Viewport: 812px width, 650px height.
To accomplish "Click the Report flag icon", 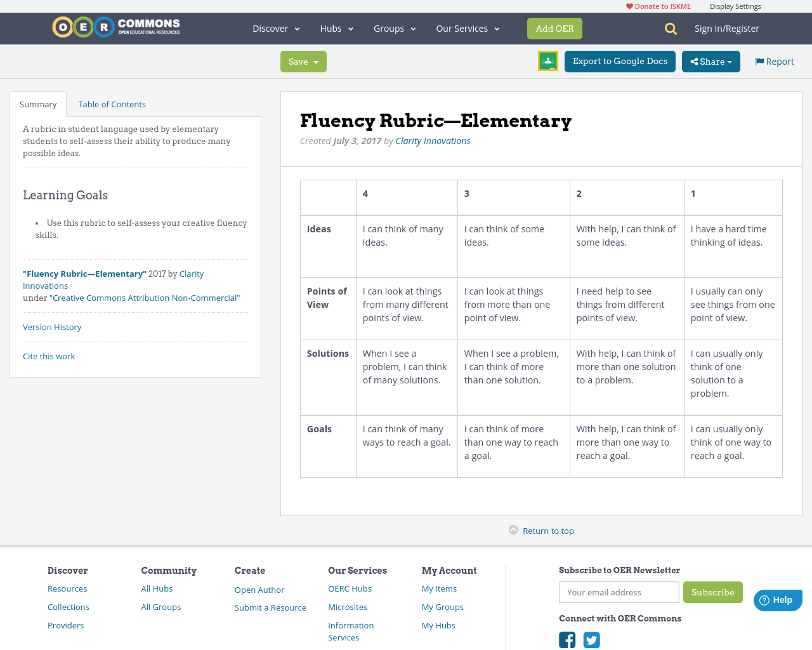I will coord(759,60).
